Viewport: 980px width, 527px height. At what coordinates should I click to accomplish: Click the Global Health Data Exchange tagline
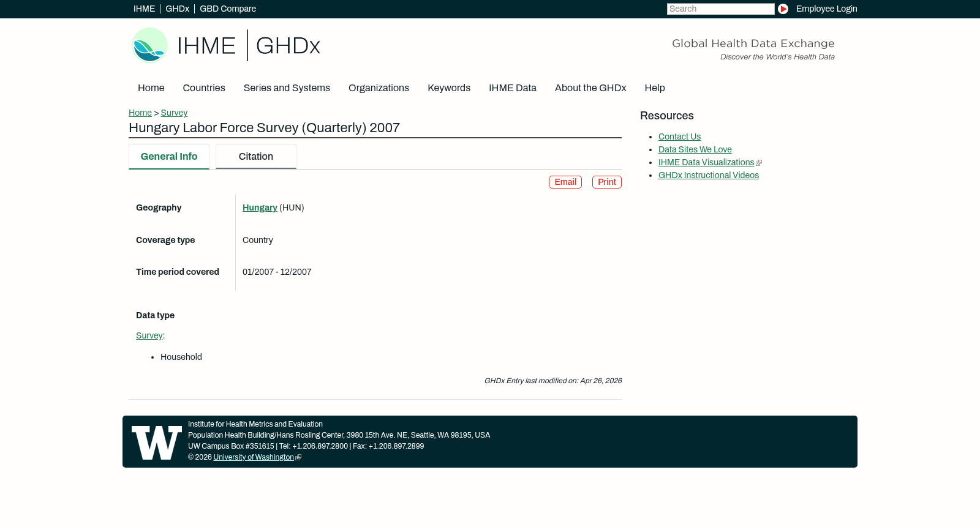(x=753, y=43)
